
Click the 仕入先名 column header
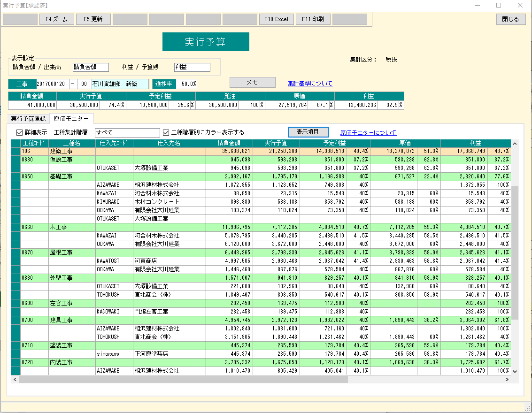[x=170, y=143]
